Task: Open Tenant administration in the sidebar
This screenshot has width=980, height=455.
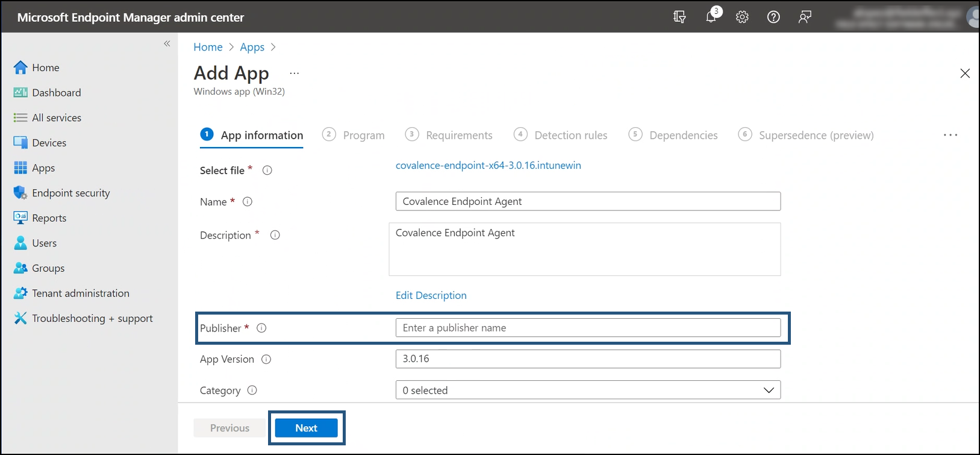Action: [x=71, y=293]
